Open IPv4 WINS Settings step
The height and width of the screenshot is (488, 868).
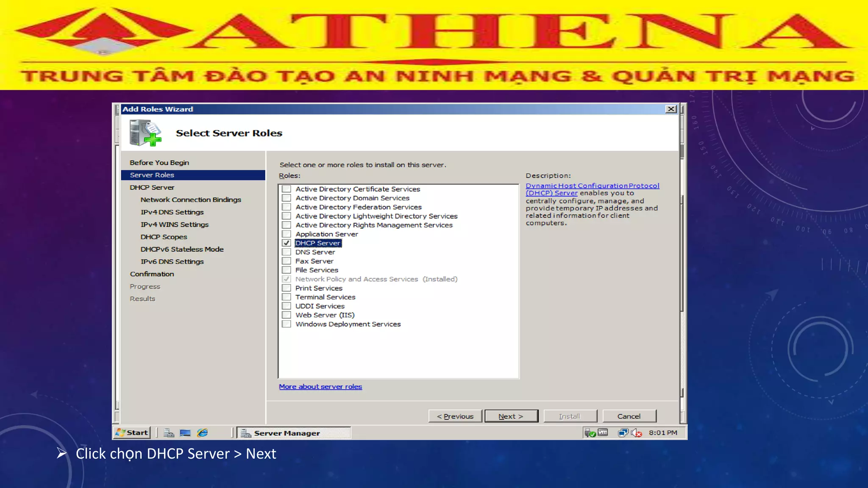175,225
